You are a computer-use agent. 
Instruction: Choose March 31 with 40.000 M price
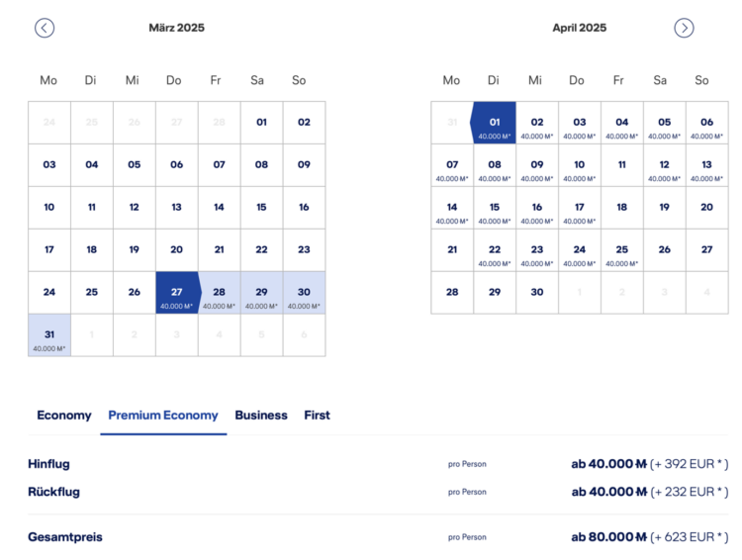click(x=49, y=335)
